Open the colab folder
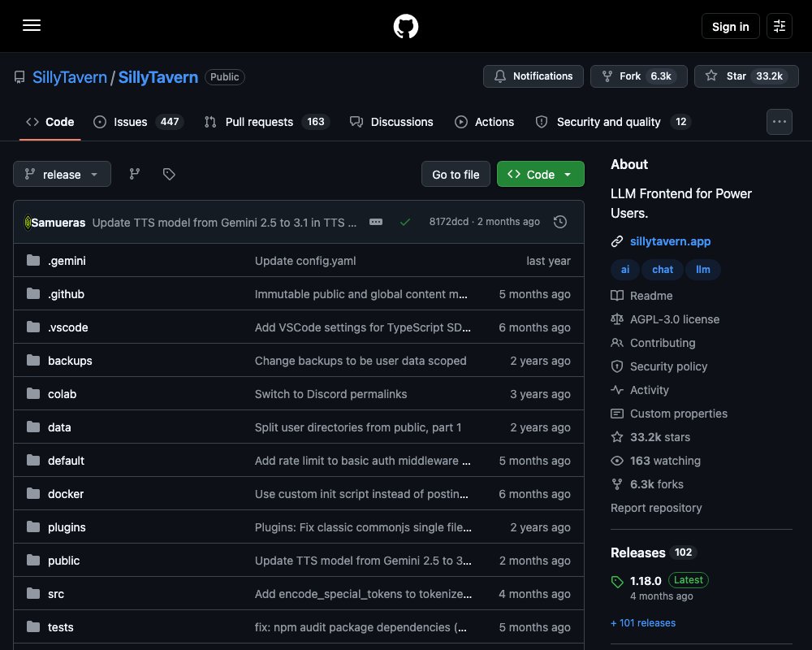This screenshot has height=650, width=812. 63,394
